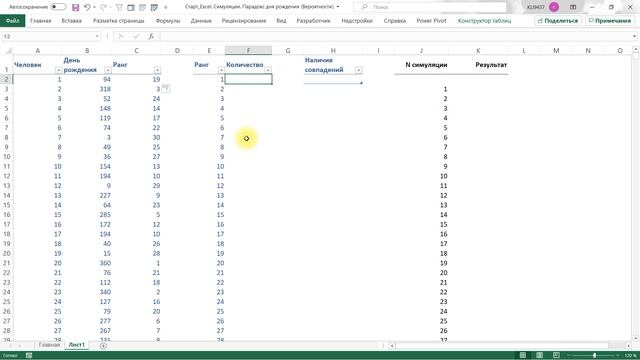Open the Наличие совпадений filter dropdown

pyautogui.click(x=358, y=70)
